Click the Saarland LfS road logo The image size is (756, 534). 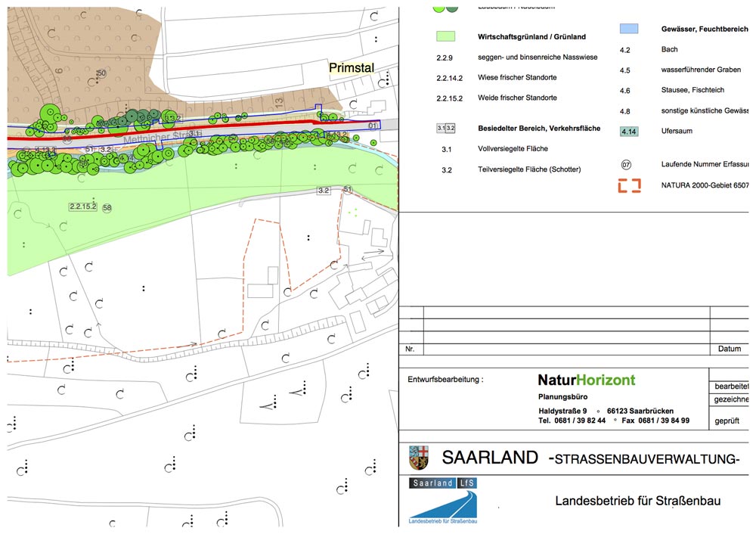(443, 501)
